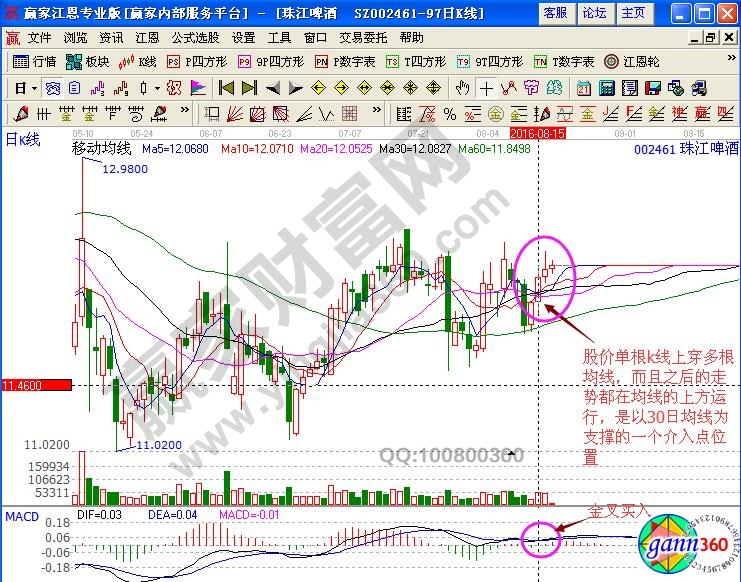
Task: Select the Gann fan lines icon
Action: [234, 114]
